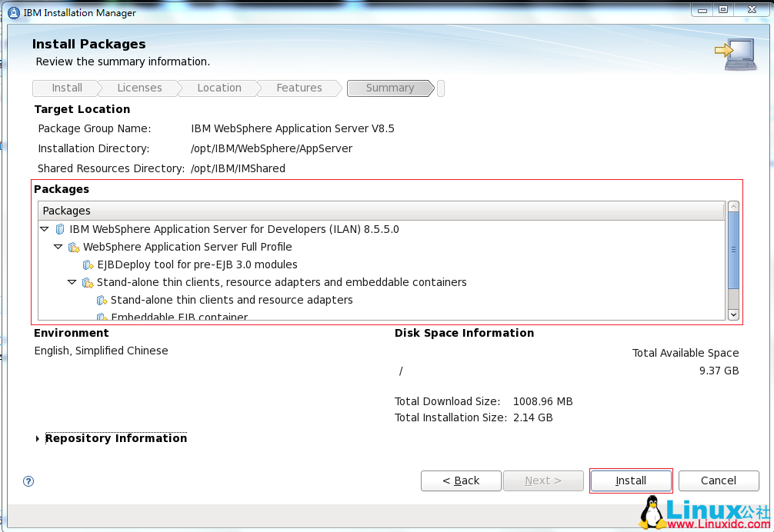Viewport: 774px width, 532px height.
Task: Click the computer install graphic in header
Action: click(735, 55)
